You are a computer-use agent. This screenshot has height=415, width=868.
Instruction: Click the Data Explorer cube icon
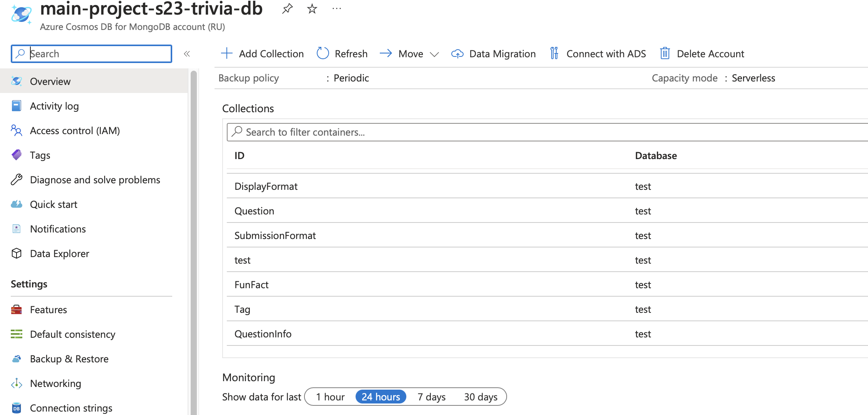[x=17, y=253]
